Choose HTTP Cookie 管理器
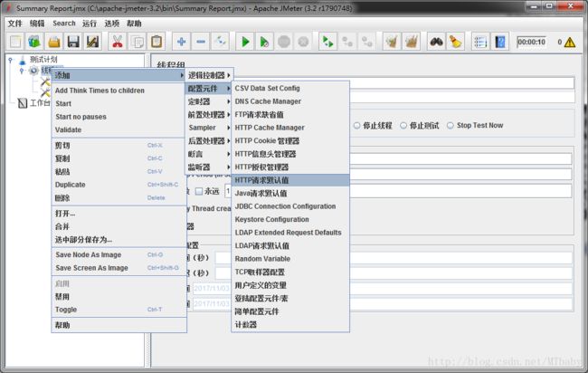Viewport: 588px width, 373px height. [290, 140]
